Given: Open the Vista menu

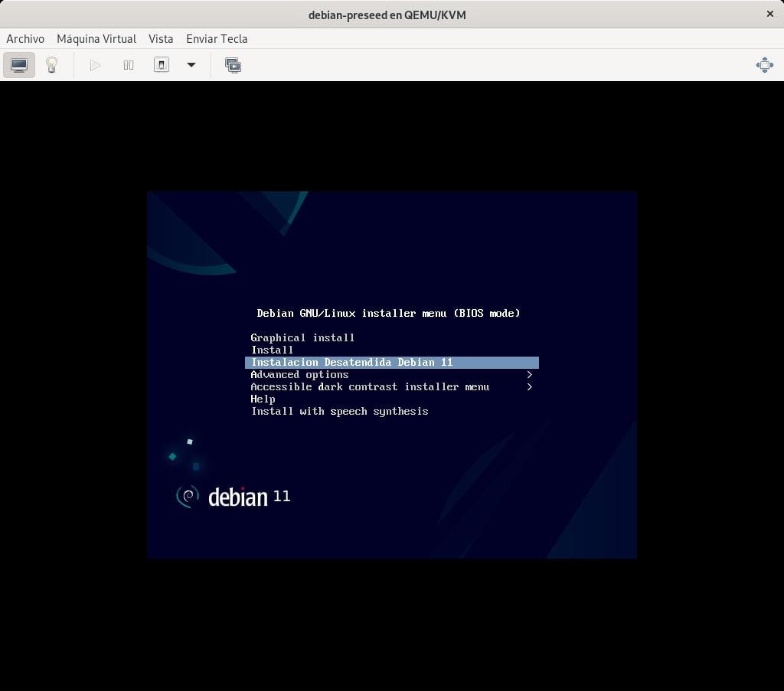Looking at the screenshot, I should (161, 38).
